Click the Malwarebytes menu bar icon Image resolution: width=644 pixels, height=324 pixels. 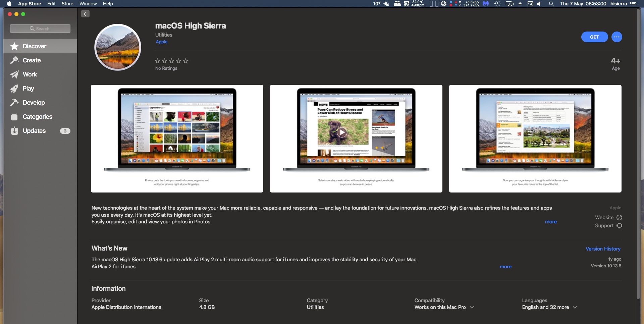pos(486,4)
